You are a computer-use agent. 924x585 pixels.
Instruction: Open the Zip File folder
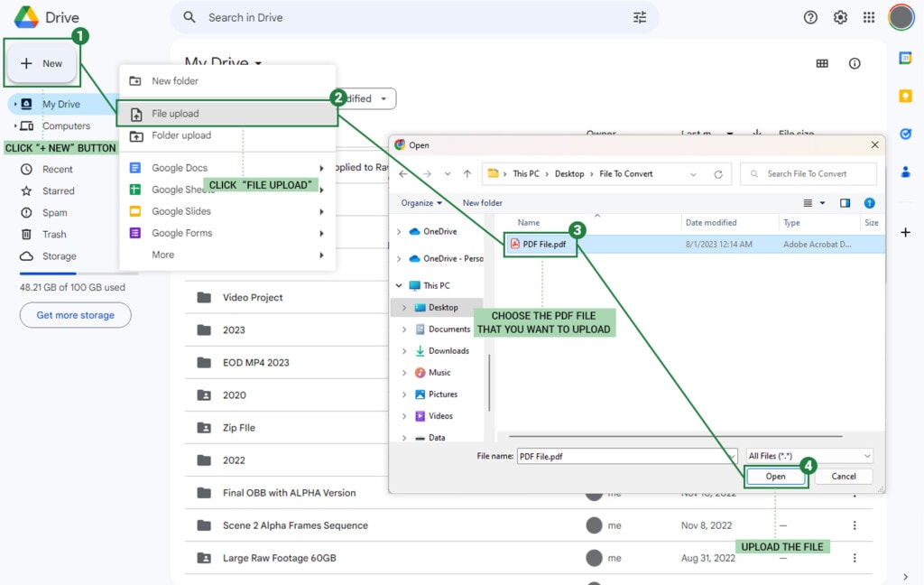tap(238, 428)
